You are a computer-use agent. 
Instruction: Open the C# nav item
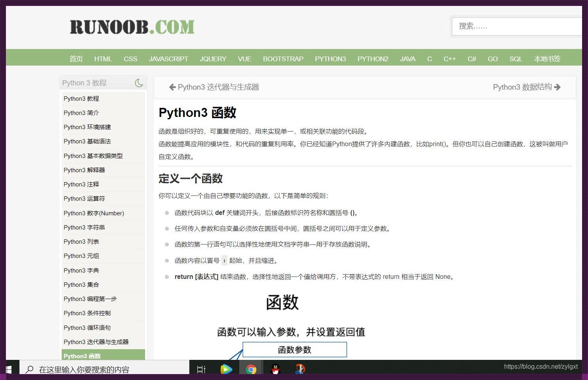(x=472, y=59)
